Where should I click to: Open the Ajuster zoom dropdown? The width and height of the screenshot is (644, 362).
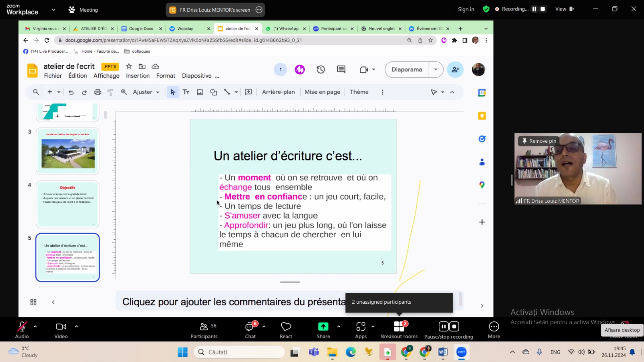[146, 92]
